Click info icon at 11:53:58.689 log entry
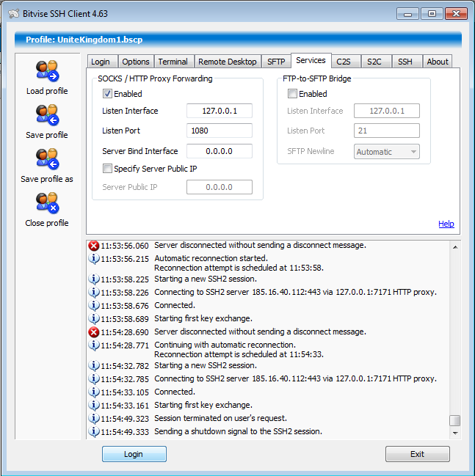Viewport: 475px width, 476px height. 93,319
